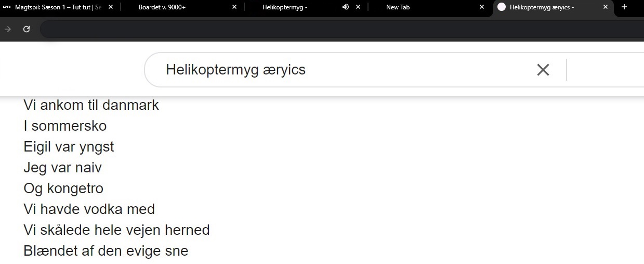Close the Magtspil: Sæson 1 tab

pos(111,7)
